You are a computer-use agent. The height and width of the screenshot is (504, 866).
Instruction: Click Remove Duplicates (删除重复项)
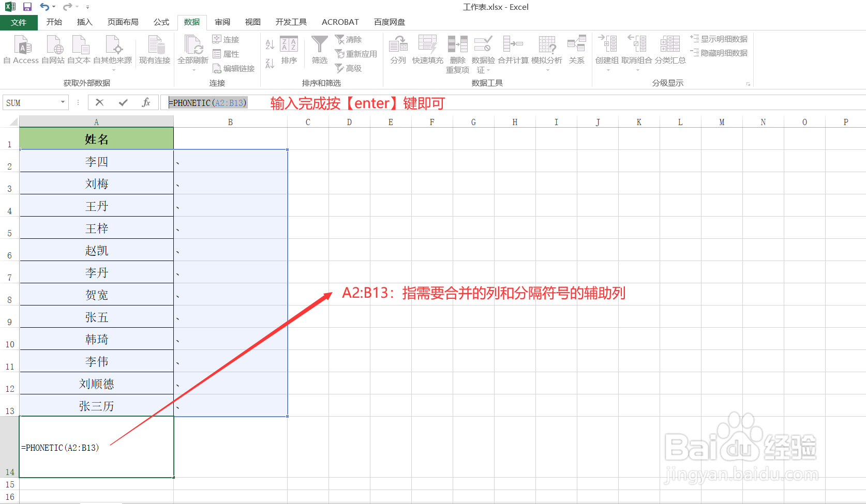(x=458, y=54)
